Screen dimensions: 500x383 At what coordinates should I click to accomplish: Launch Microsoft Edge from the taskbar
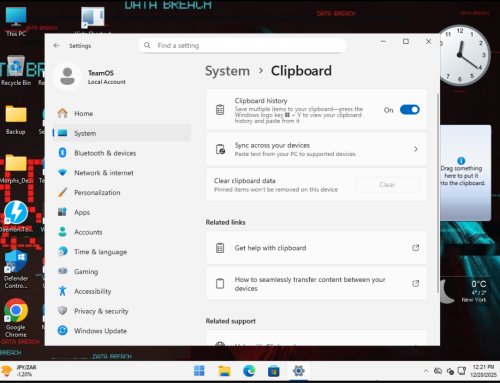click(249, 371)
